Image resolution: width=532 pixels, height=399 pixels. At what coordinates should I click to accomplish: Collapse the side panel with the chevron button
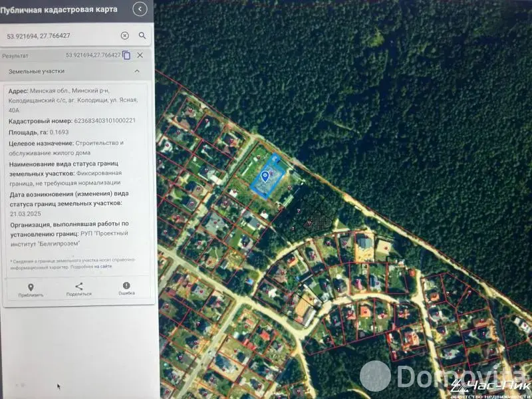tap(140, 9)
